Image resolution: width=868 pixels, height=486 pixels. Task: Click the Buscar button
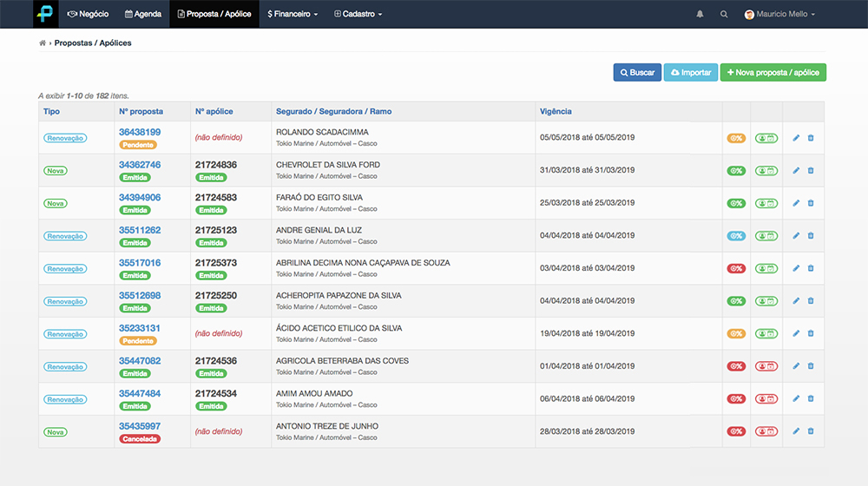[637, 73]
